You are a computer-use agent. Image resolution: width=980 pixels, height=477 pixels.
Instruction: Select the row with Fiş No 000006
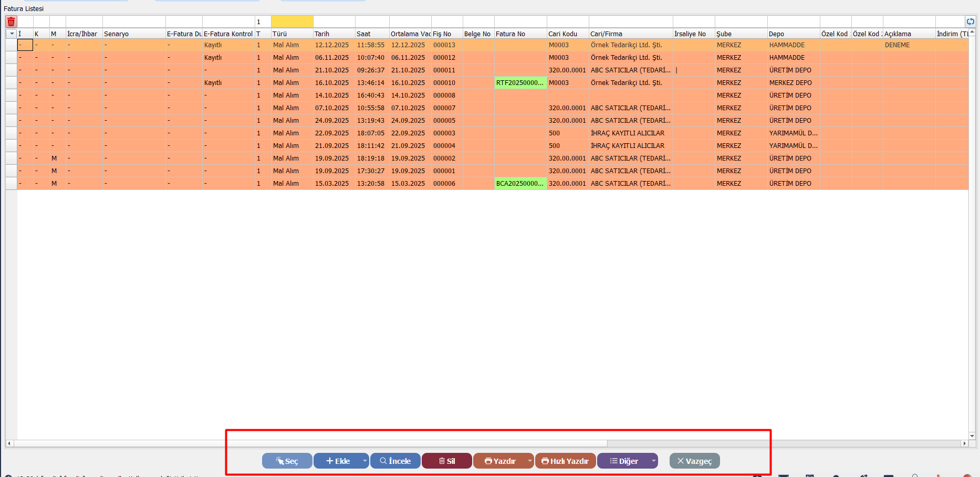pos(444,184)
